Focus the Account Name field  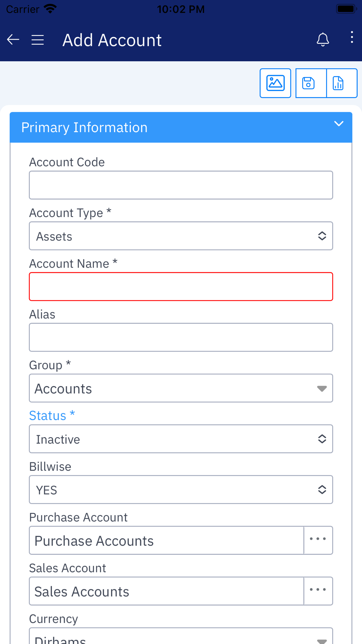coord(181,287)
